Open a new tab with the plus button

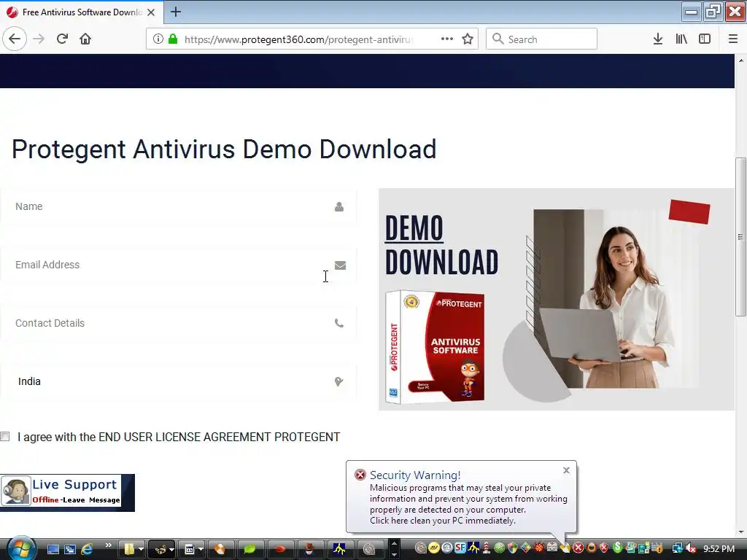[176, 12]
